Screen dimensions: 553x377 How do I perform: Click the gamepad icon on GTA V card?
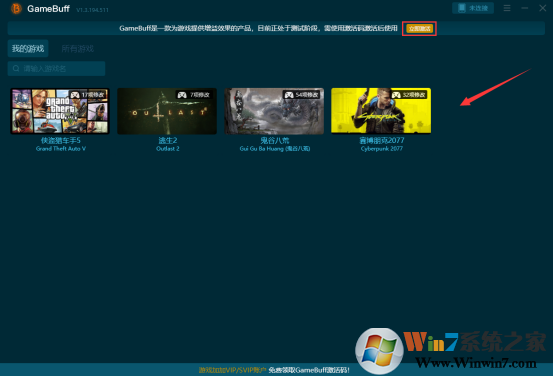(74, 95)
